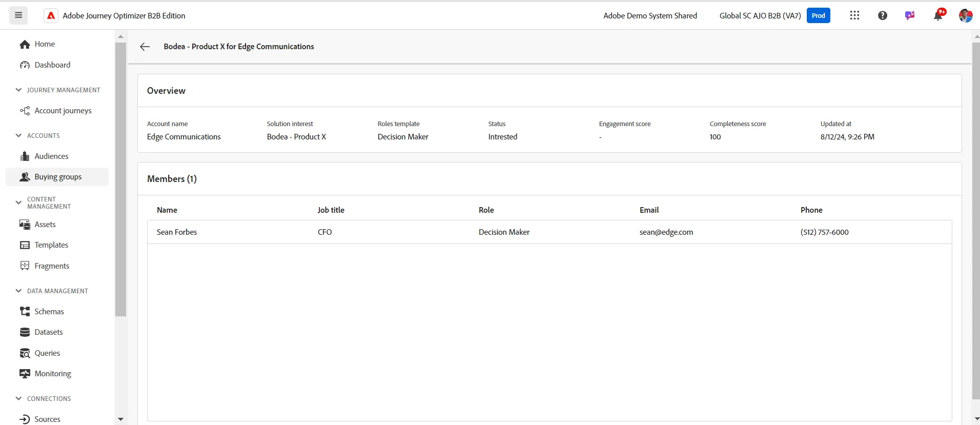
Task: Open the apps grid switcher
Action: (x=854, y=15)
